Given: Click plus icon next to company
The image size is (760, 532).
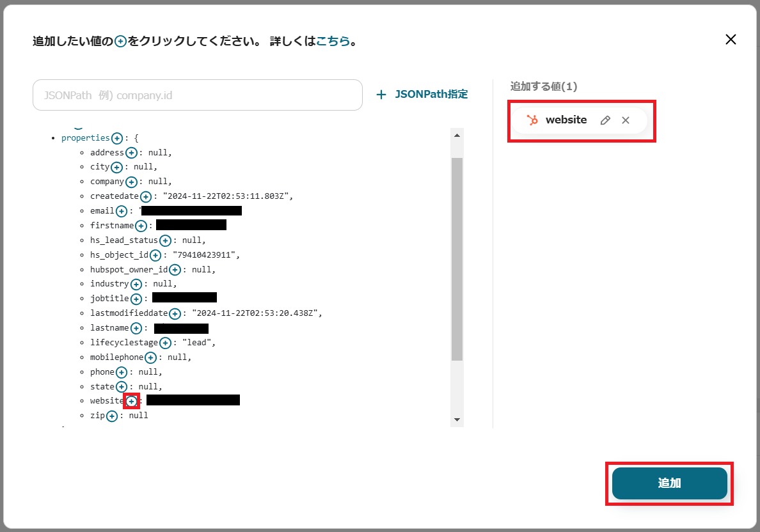Looking at the screenshot, I should [x=131, y=182].
